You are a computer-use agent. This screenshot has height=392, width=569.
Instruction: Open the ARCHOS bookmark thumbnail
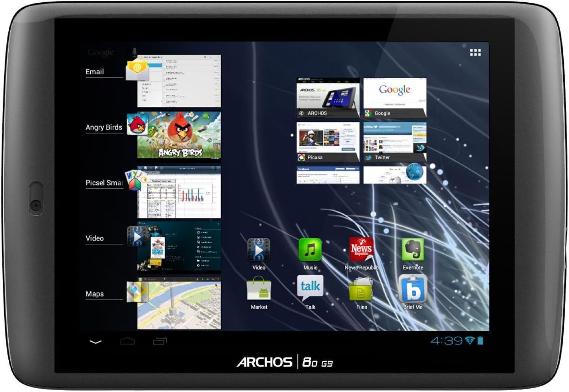pos(328,97)
